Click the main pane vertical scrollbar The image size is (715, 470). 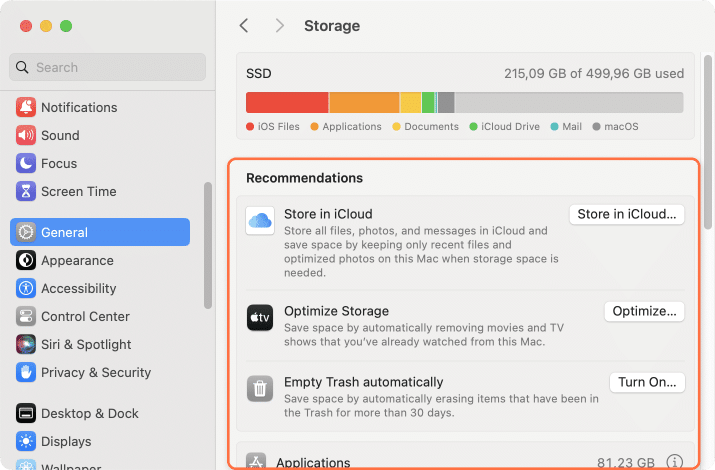pos(708,141)
